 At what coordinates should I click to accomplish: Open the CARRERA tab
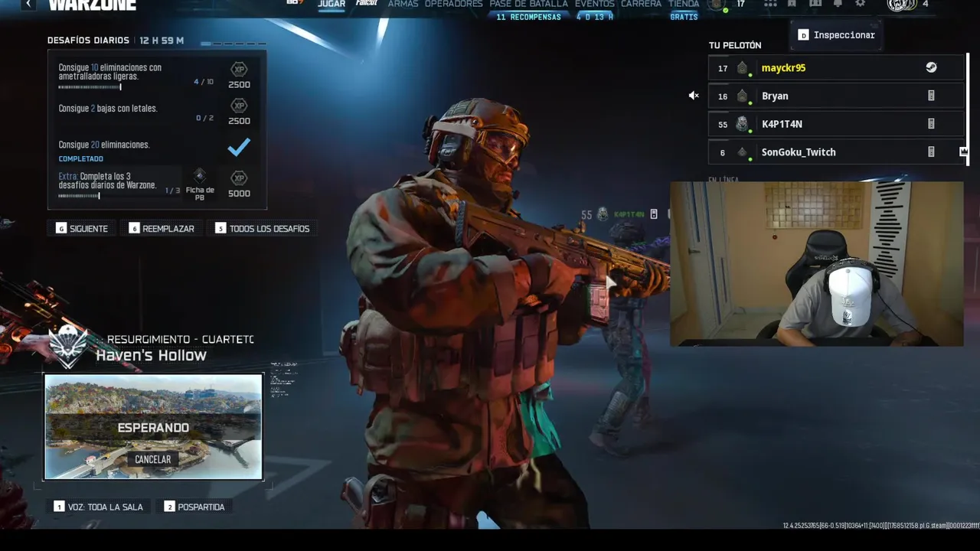[x=641, y=4]
